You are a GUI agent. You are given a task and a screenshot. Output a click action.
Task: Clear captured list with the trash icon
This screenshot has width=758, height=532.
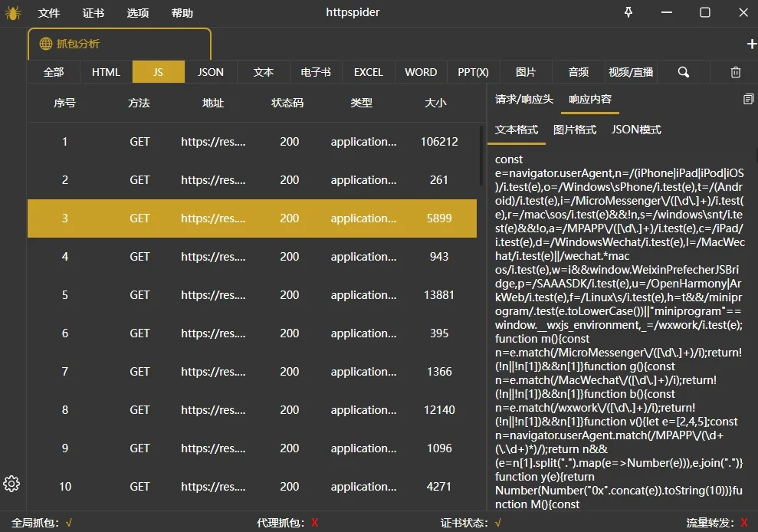(735, 72)
